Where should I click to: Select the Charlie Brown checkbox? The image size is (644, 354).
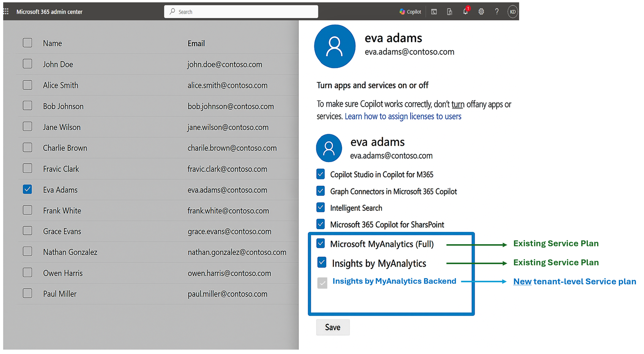click(x=28, y=147)
